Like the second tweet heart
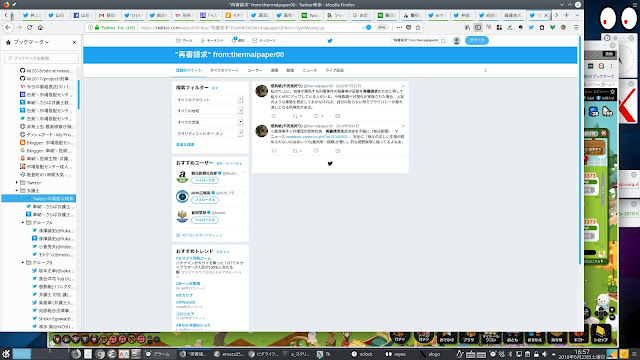This screenshot has width=640, height=360. pyautogui.click(x=316, y=151)
